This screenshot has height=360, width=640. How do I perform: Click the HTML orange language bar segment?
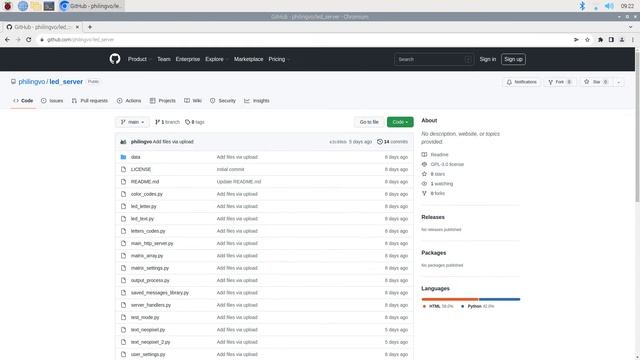pos(450,299)
